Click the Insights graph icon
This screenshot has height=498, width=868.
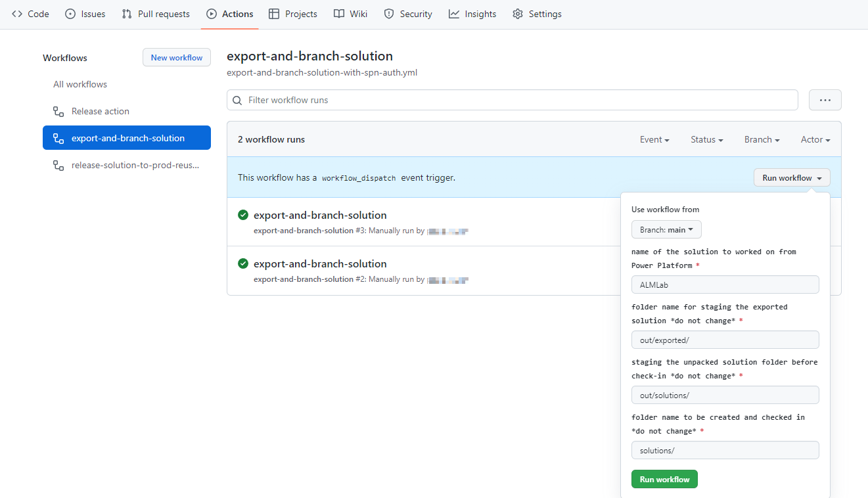coord(454,14)
